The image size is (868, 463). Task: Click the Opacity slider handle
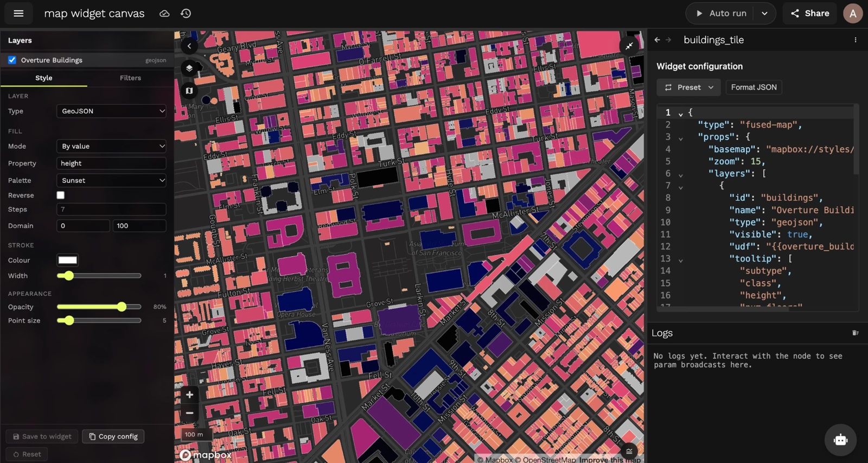[x=122, y=307]
